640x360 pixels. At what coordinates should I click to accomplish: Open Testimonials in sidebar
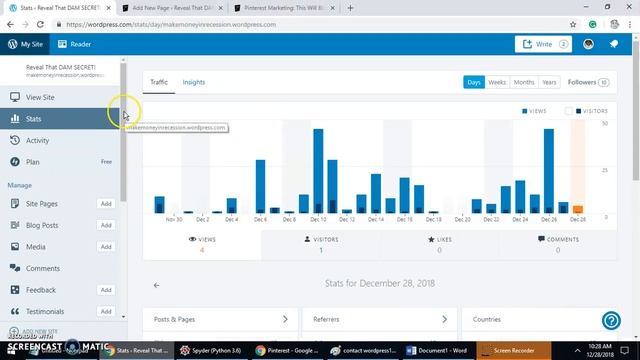click(x=45, y=311)
